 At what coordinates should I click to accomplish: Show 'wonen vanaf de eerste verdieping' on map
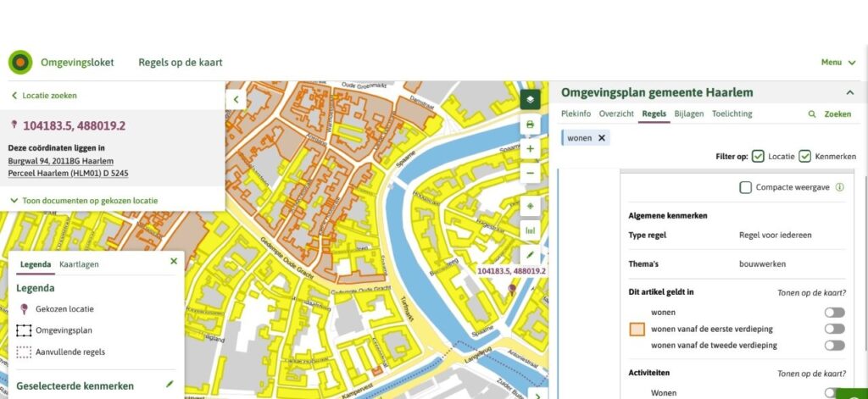point(834,329)
